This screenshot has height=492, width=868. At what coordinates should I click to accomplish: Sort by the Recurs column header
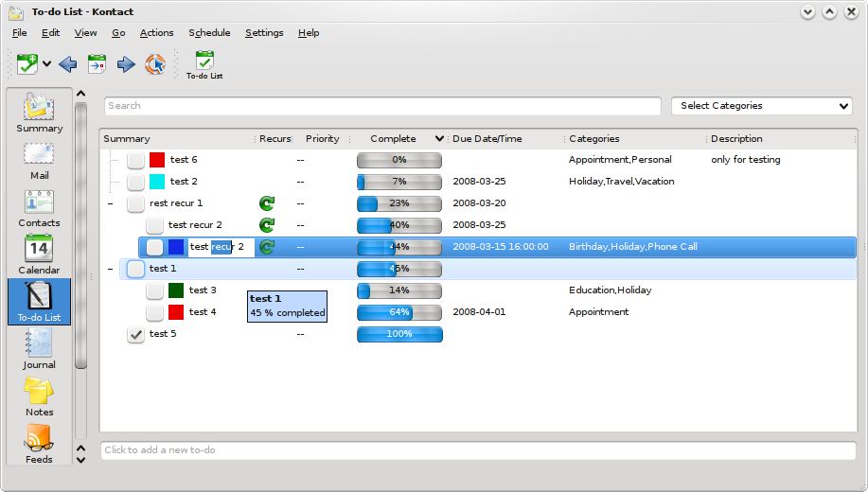click(275, 139)
